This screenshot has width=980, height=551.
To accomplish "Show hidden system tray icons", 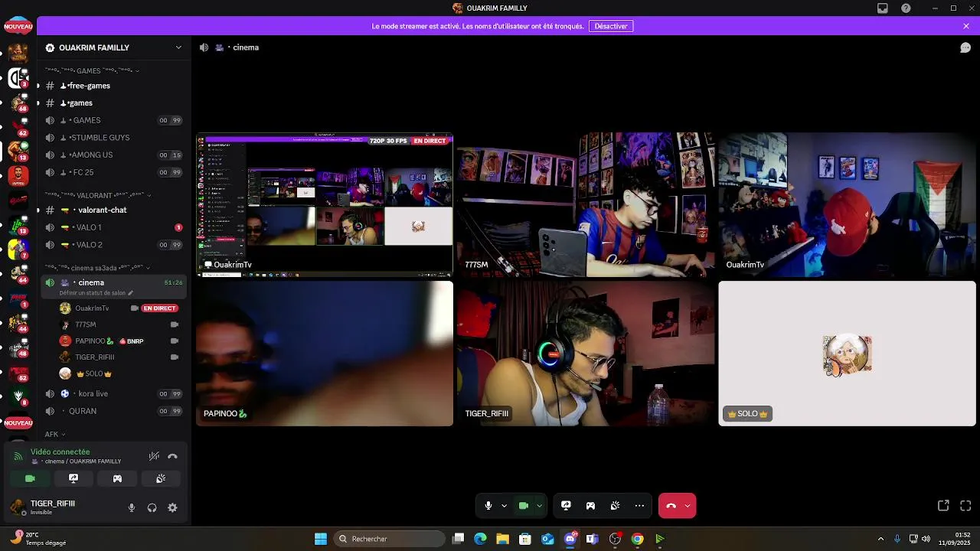I will 880,539.
